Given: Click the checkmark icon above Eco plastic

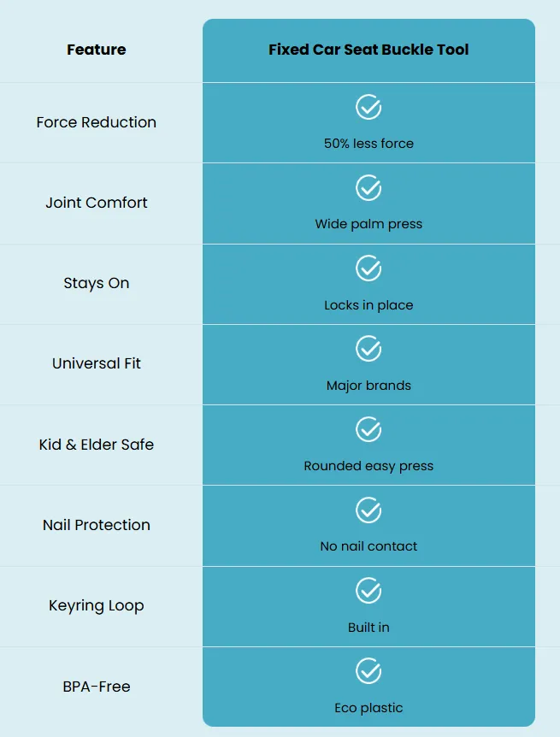Looking at the screenshot, I should [368, 670].
